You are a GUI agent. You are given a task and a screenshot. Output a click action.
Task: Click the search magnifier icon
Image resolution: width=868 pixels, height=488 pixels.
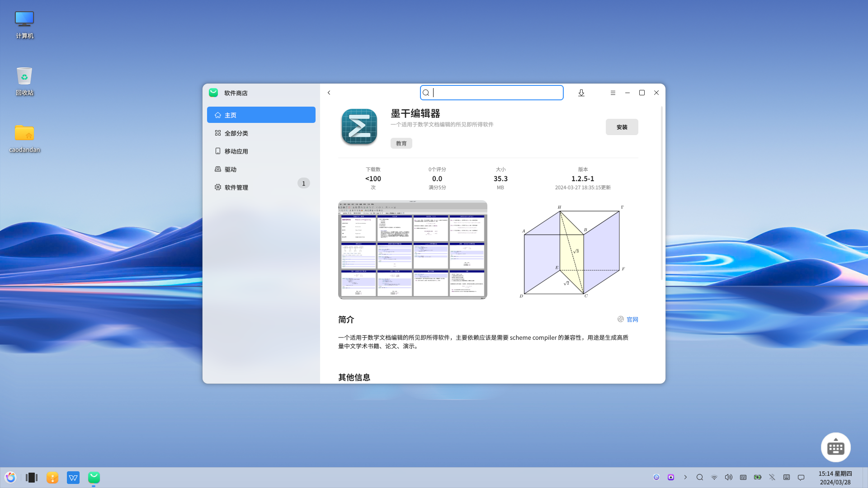(426, 93)
